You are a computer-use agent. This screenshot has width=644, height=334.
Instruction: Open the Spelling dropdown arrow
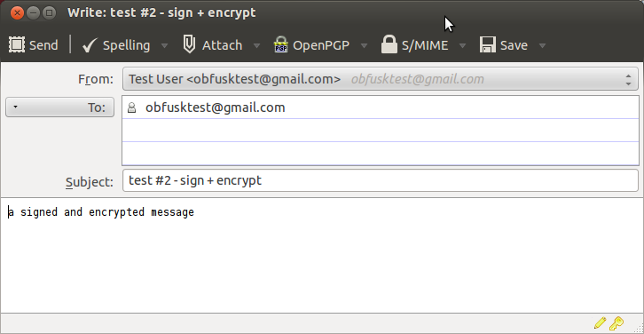coord(164,45)
